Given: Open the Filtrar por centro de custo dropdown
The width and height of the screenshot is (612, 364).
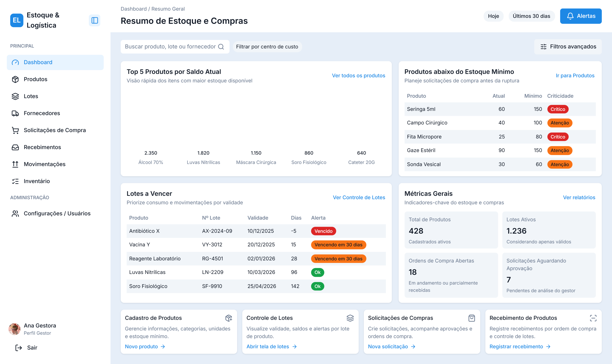Looking at the screenshot, I should 267,47.
